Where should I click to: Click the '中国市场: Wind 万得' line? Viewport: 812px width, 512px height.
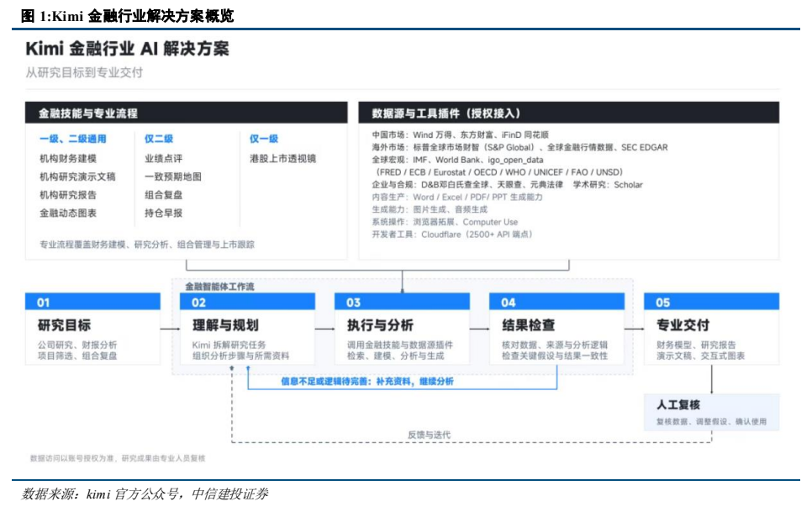460,135
